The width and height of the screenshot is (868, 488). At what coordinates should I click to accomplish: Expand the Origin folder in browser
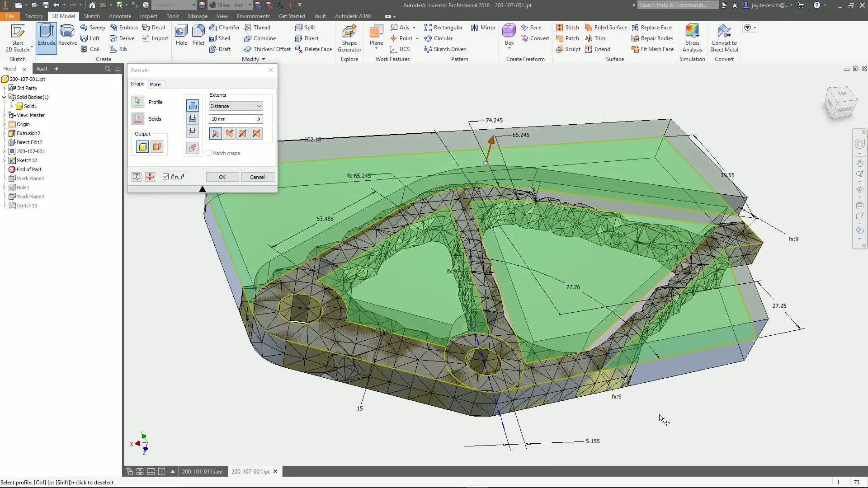pos(4,124)
